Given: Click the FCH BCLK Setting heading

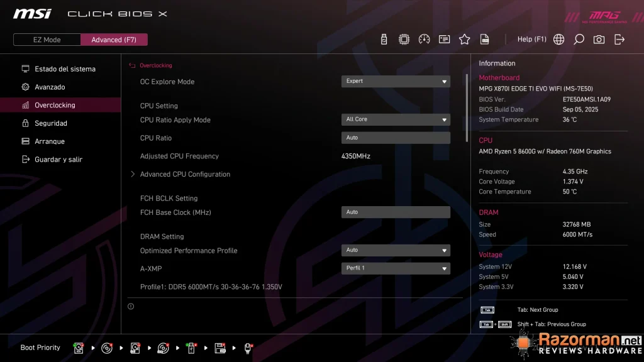Looking at the screenshot, I should [169, 198].
